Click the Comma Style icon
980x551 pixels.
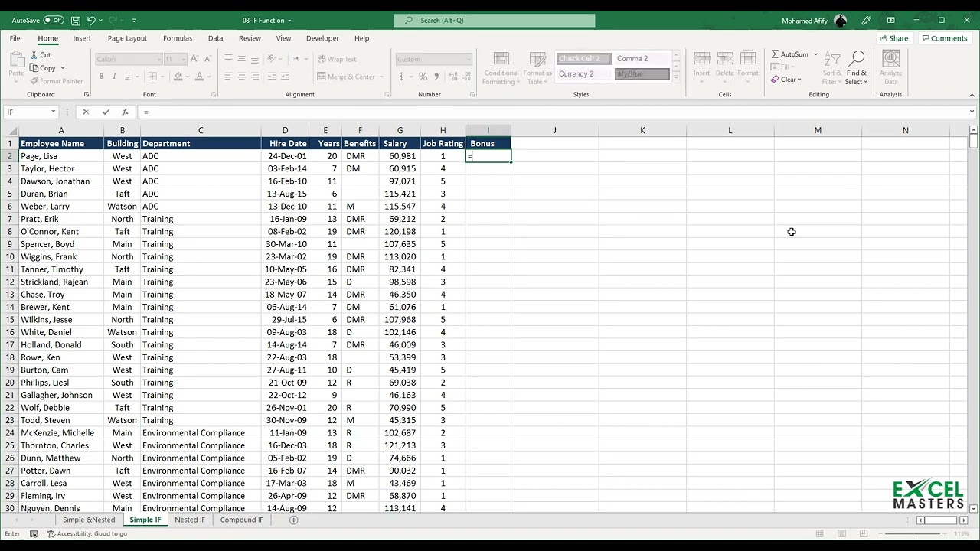436,77
